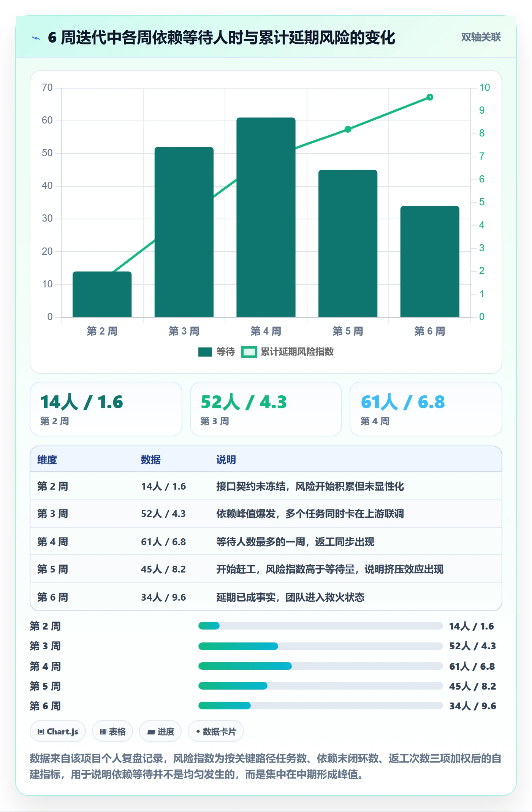
Task: Click the 第 4 周 tallest bar in the chart
Action: coord(266,217)
